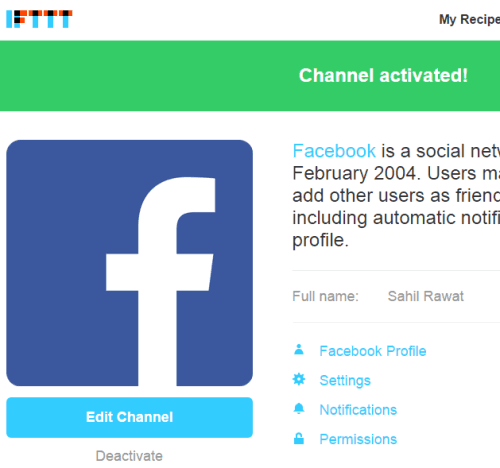Select the large Facebook channel logo image
This screenshot has width=500, height=468.
click(129, 263)
